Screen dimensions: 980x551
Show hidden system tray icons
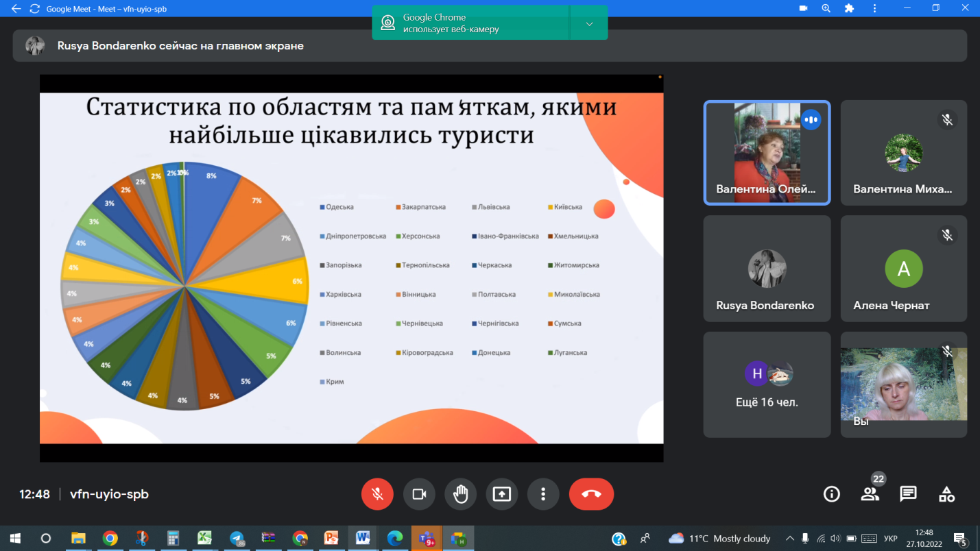(x=789, y=539)
